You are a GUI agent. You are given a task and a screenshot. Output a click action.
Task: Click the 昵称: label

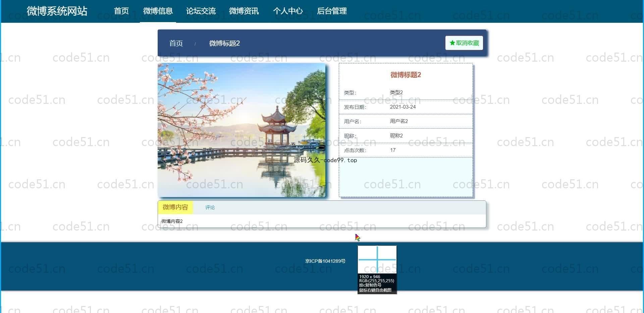pos(350,136)
